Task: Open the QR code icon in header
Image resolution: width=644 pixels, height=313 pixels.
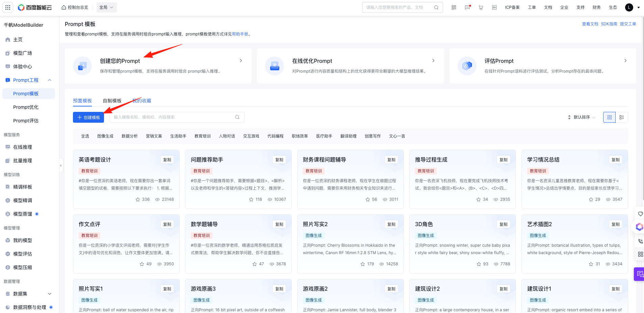Action: [x=454, y=7]
